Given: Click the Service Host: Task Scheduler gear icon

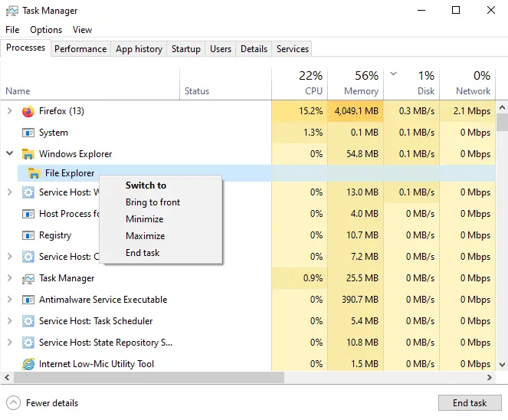Looking at the screenshot, I should 28,321.
